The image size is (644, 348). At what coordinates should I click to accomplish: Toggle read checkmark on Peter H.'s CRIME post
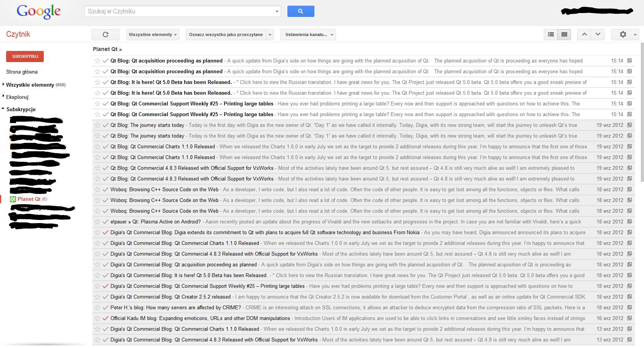(106, 307)
